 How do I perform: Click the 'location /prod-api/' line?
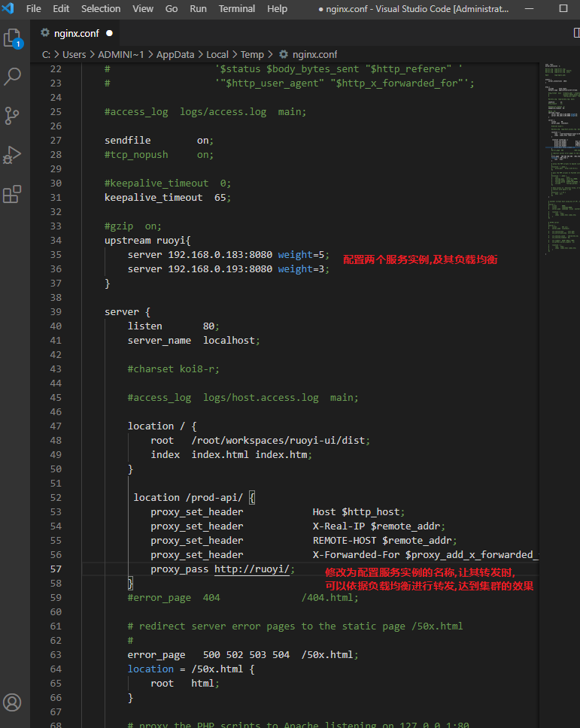[194, 497]
